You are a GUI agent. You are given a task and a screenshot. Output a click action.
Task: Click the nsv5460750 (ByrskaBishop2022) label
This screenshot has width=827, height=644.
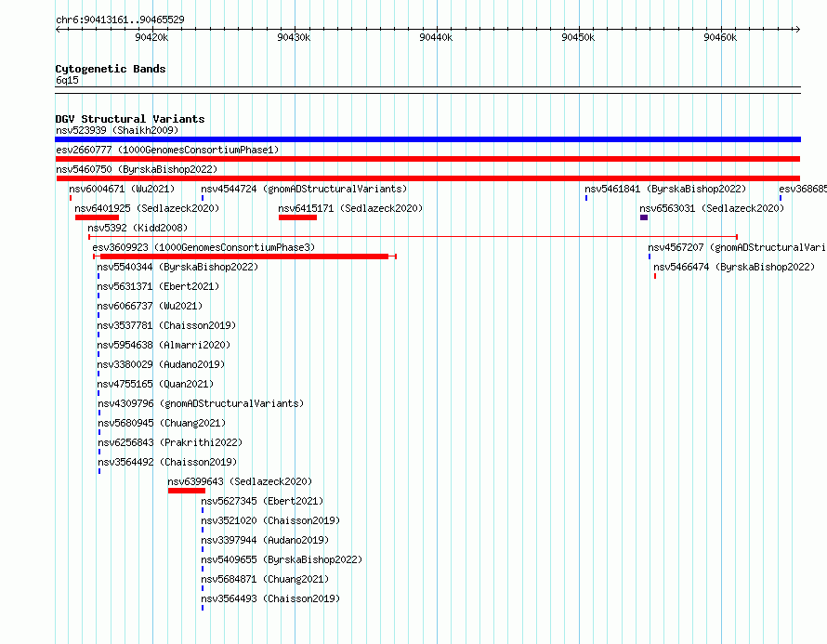pos(137,169)
